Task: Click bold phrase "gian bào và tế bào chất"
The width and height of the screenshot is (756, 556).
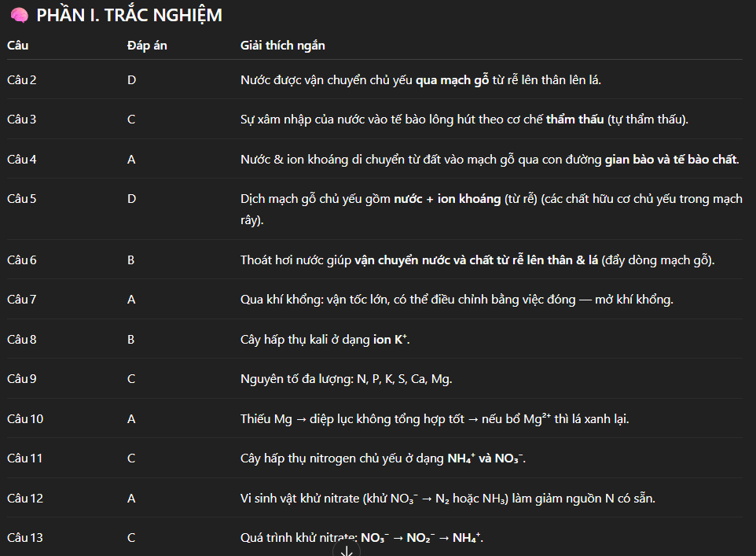Action: click(671, 160)
